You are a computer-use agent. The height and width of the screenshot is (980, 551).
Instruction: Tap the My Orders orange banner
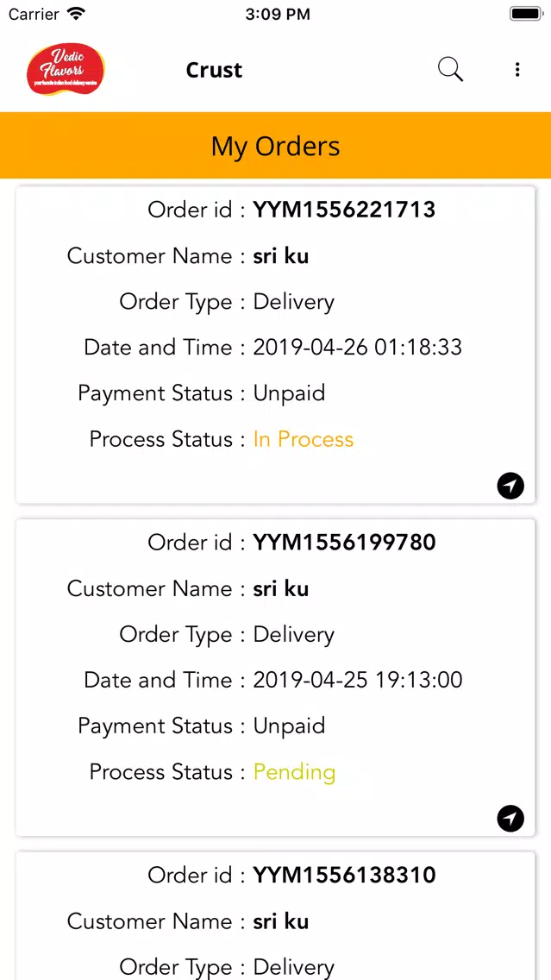click(x=276, y=146)
